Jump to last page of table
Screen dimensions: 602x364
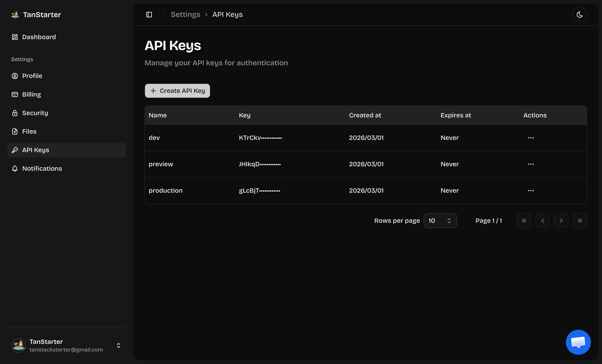(579, 221)
